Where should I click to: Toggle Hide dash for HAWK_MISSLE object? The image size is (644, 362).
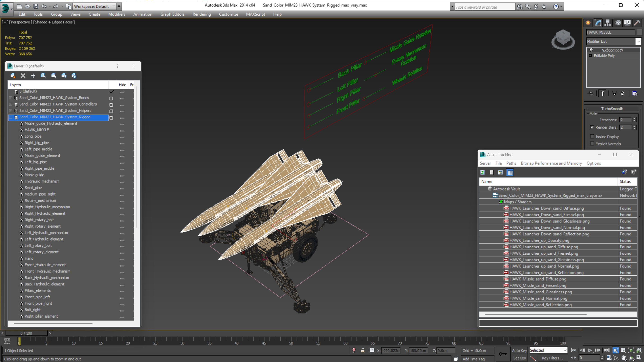pos(122,131)
